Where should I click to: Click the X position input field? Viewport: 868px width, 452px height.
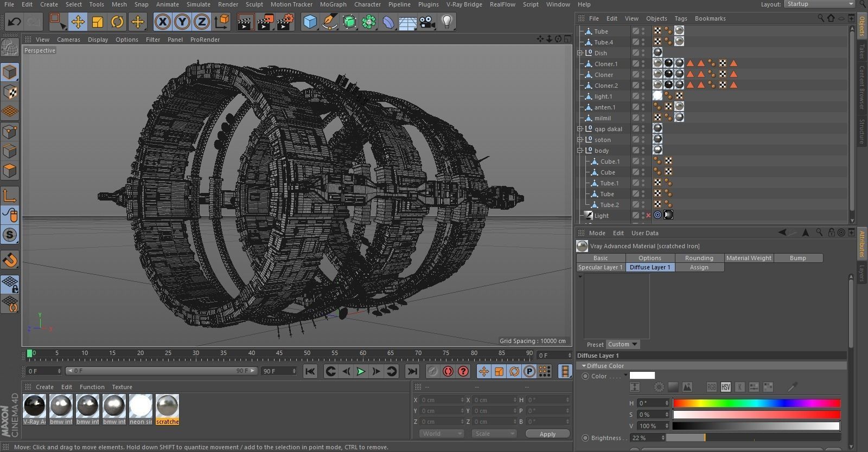pos(443,400)
